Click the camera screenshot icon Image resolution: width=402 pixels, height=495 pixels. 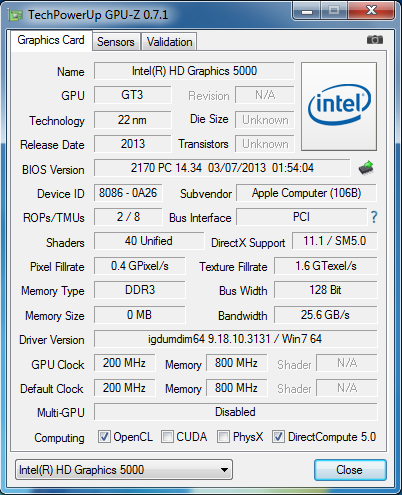[x=375, y=40]
